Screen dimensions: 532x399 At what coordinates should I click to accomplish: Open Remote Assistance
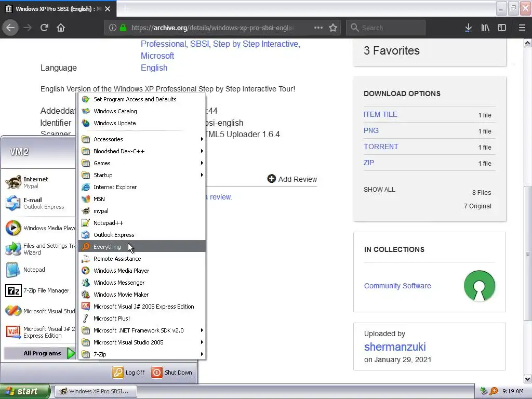point(142,259)
